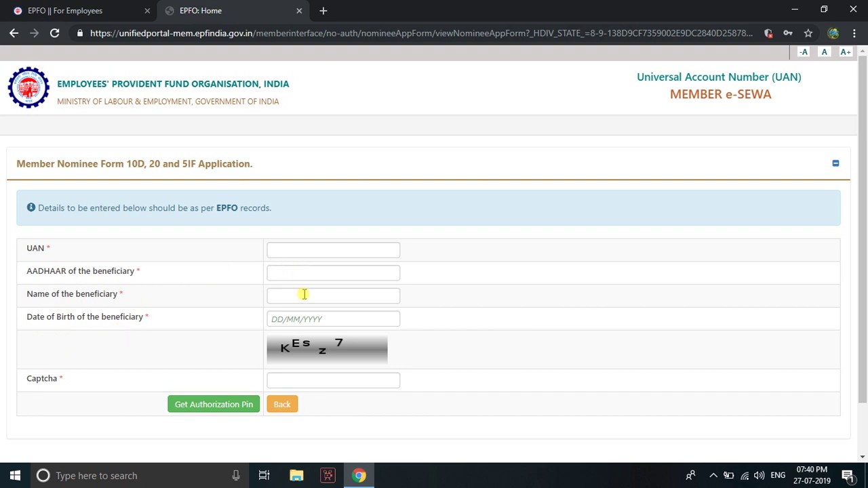
Task: Click the taskbar microphone icon
Action: (x=236, y=475)
